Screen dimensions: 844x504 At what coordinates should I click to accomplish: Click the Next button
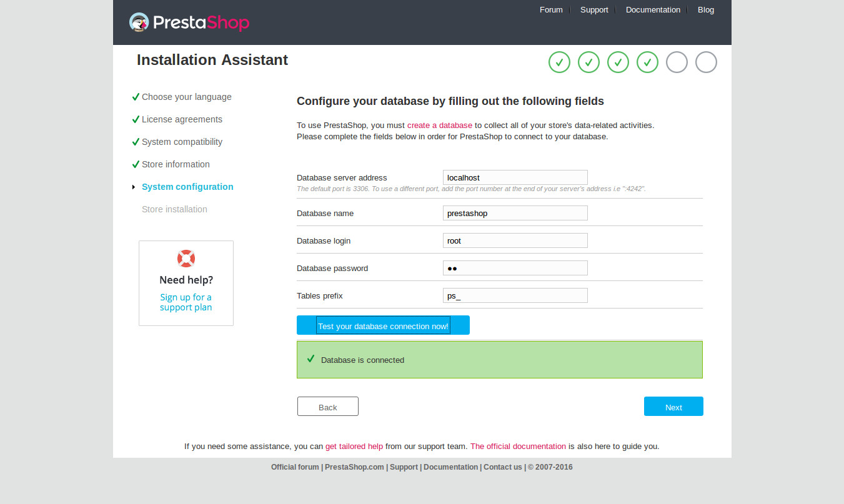tap(673, 407)
